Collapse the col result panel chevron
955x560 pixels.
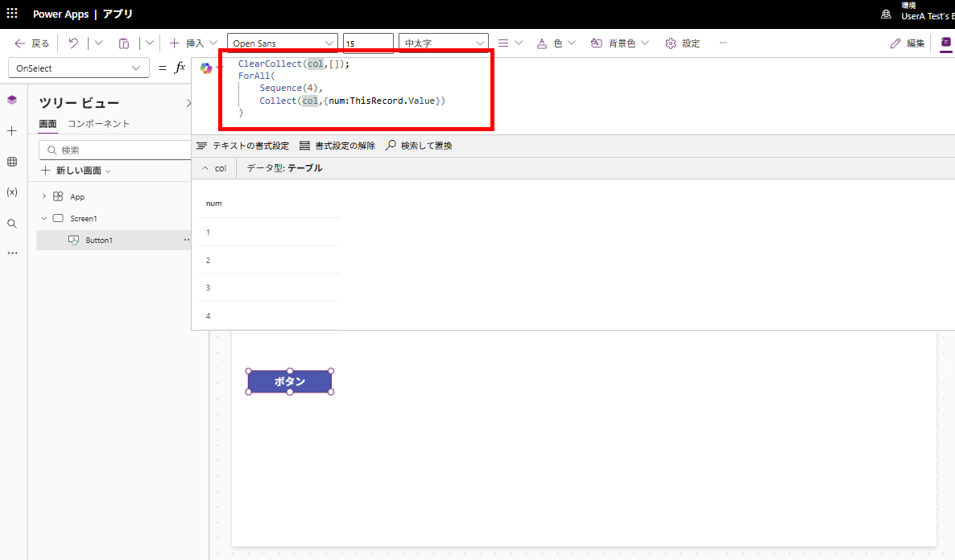click(204, 167)
